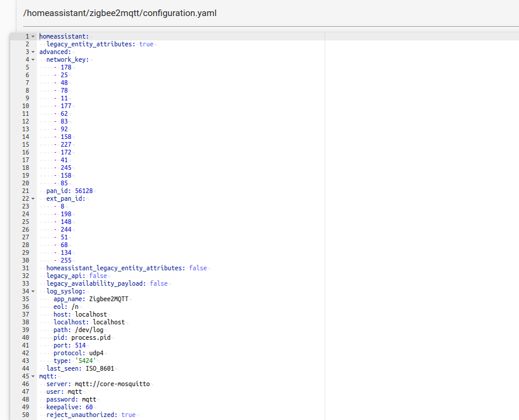Click the value 178 on line 5
Screen dimensions: 519x420
(66, 67)
